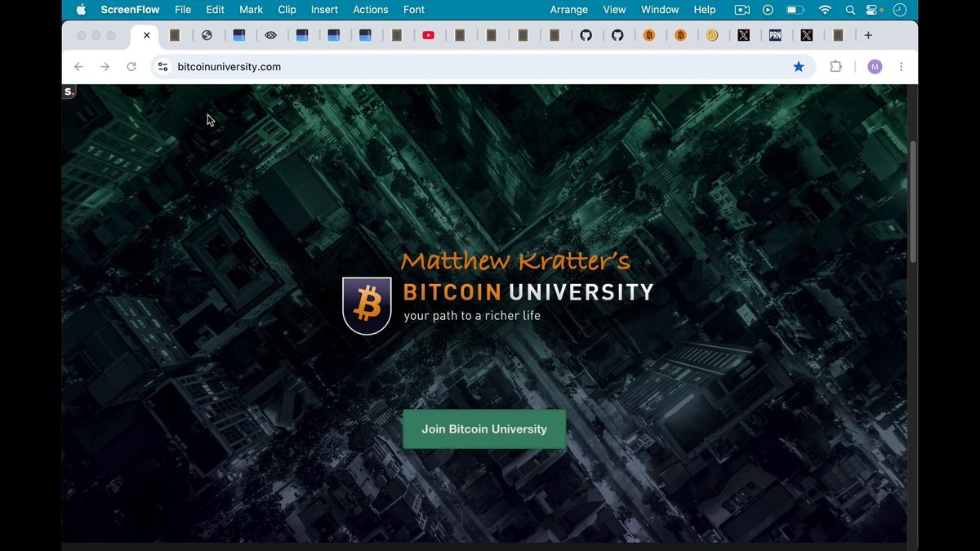Open the Wi-Fi status menu
Screen dimensions: 980x551
(825, 10)
